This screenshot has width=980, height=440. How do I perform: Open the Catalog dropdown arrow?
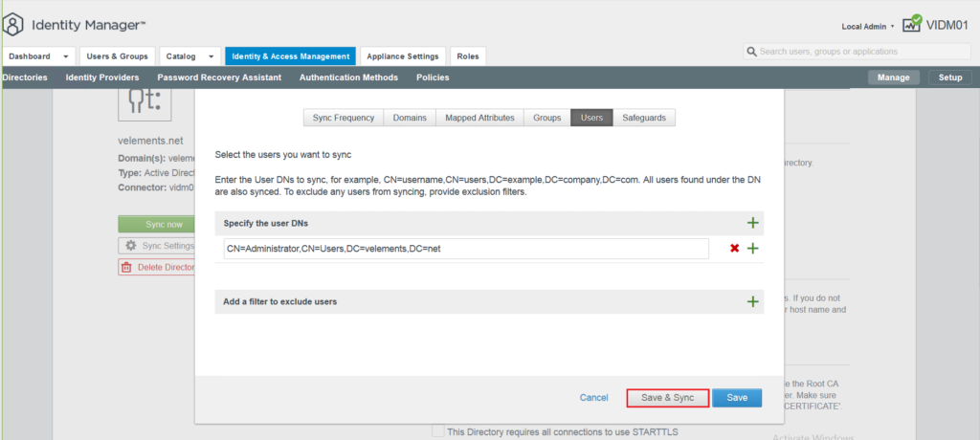pos(212,56)
